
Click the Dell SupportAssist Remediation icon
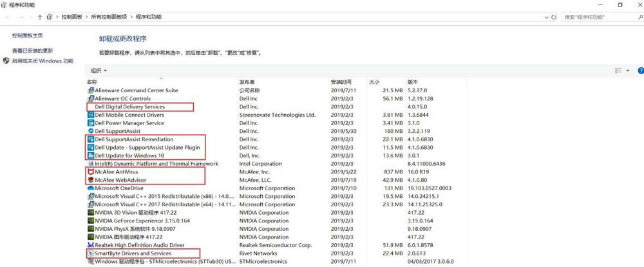91,139
